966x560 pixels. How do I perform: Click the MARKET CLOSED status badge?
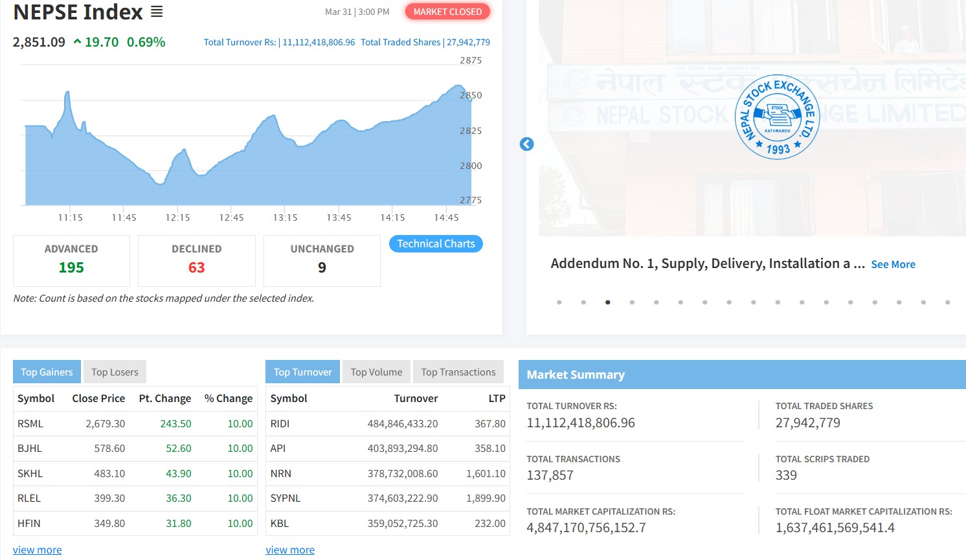447,12
